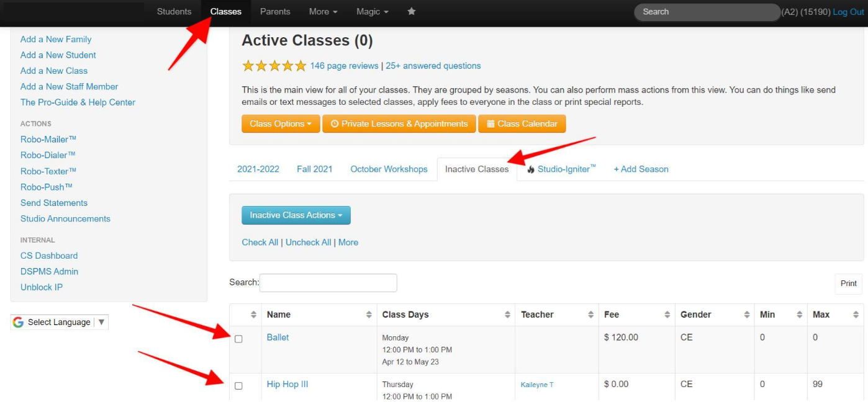The image size is (868, 402).
Task: Click Private Lessons & Appointments button
Action: (x=399, y=123)
